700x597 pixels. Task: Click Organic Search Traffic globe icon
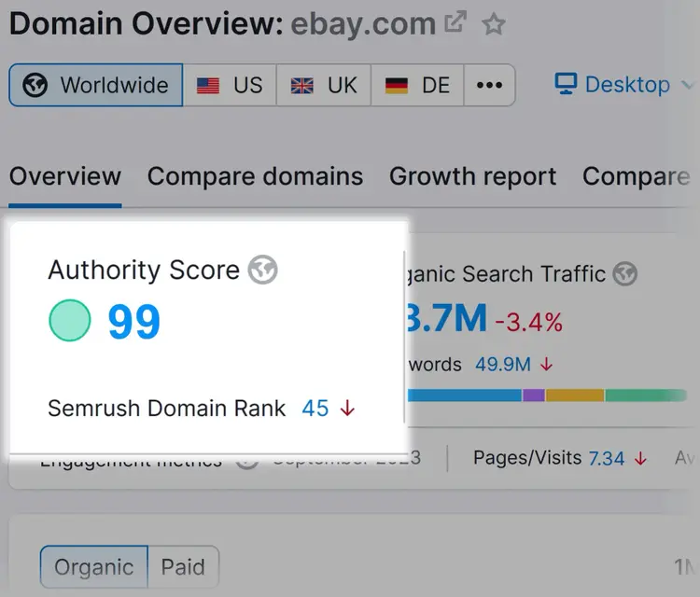coord(625,274)
